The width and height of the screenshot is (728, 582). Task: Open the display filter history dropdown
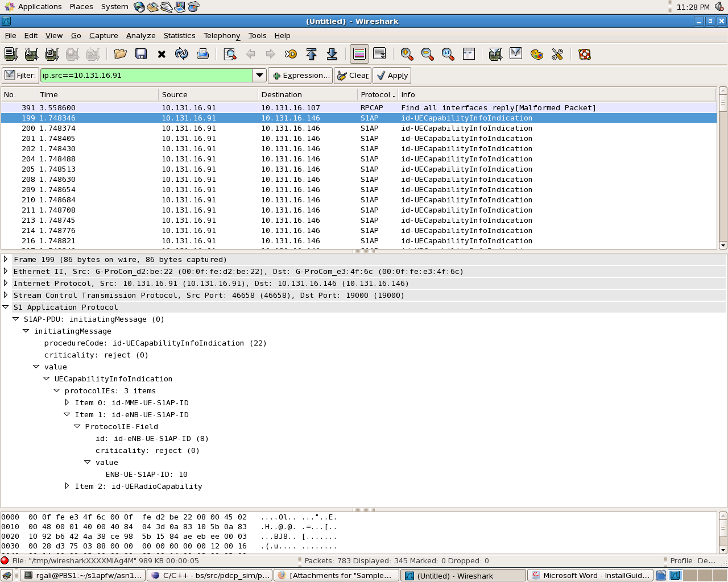coord(259,75)
